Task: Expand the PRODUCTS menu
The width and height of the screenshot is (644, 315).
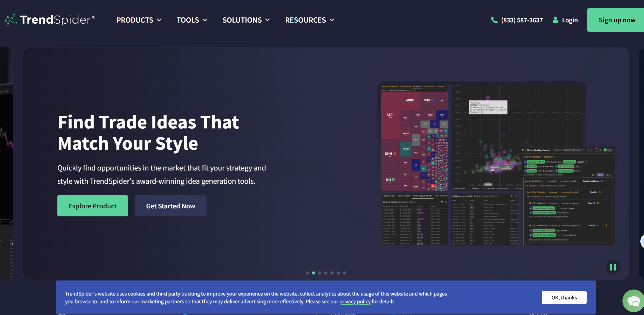Action: point(139,20)
